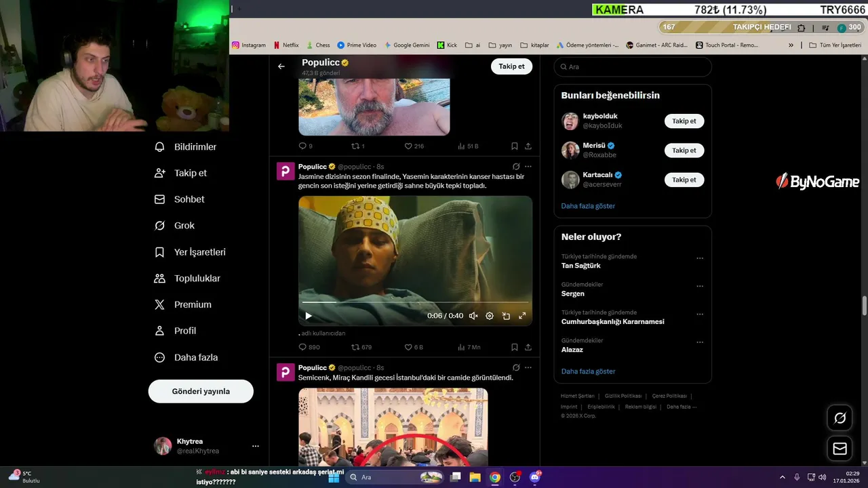View analytics of Jasmine post, 7 Mn

click(469, 347)
